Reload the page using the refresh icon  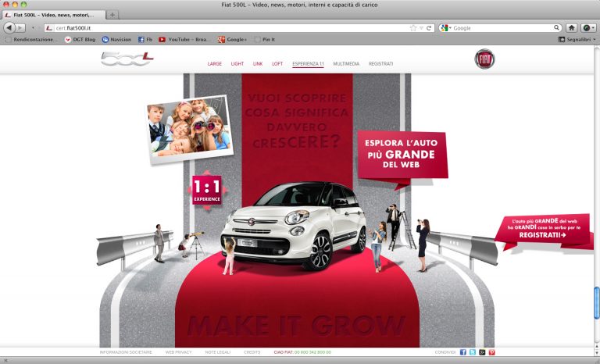point(429,27)
